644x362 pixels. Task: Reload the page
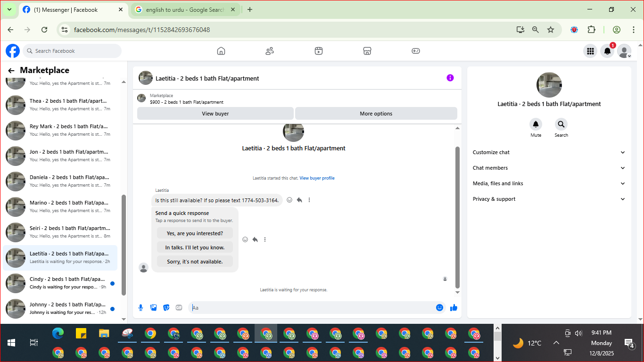point(44,30)
